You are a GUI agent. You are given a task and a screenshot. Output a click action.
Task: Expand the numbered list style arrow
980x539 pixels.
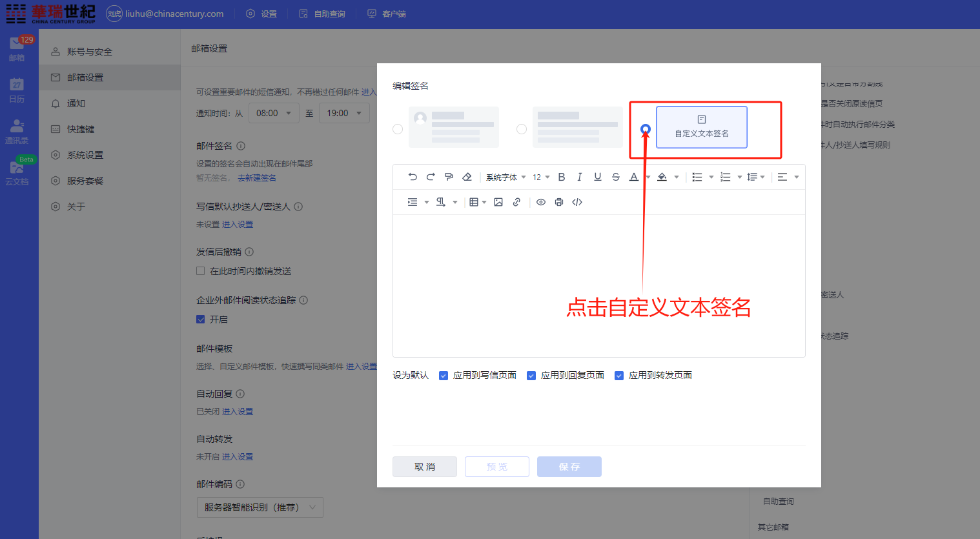740,177
